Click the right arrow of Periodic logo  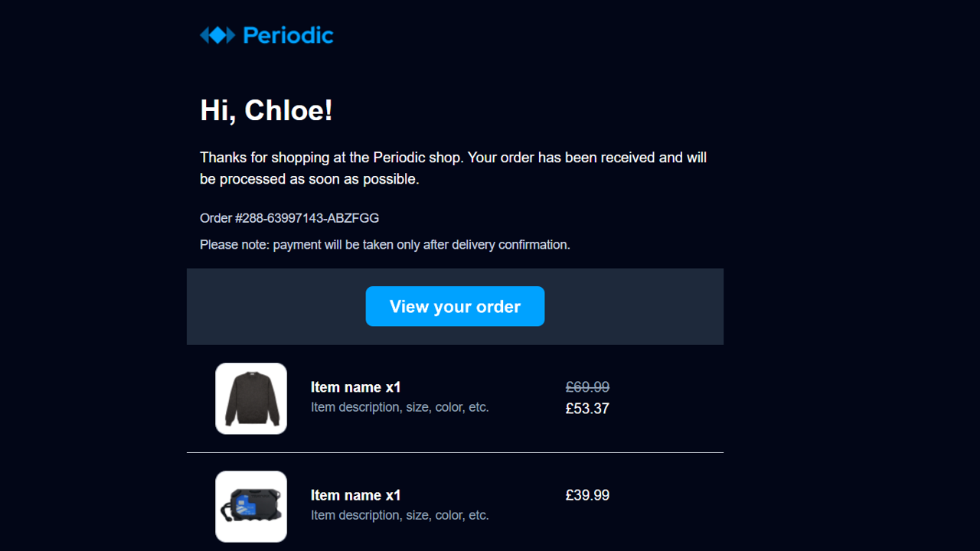[231, 35]
